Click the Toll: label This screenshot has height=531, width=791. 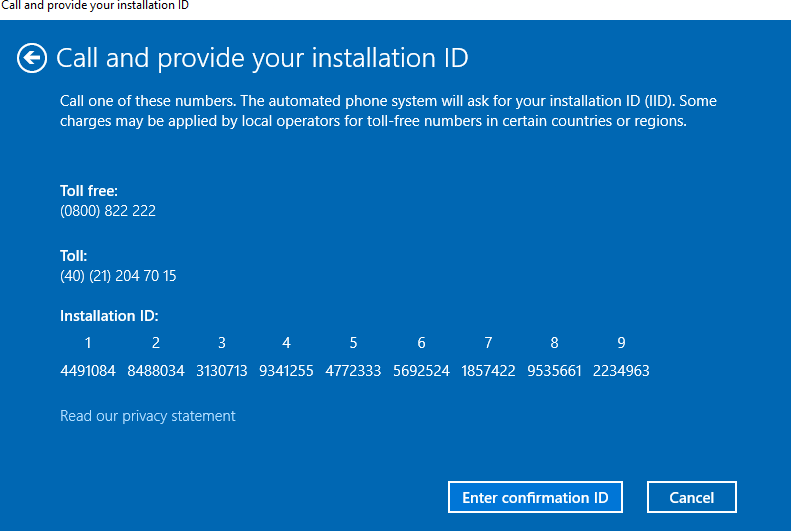pyautogui.click(x=74, y=256)
